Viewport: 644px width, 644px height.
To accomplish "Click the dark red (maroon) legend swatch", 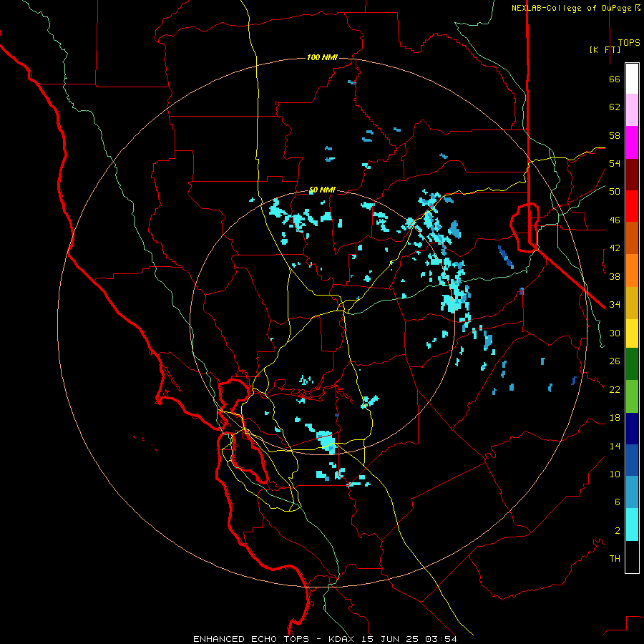I will [632, 175].
